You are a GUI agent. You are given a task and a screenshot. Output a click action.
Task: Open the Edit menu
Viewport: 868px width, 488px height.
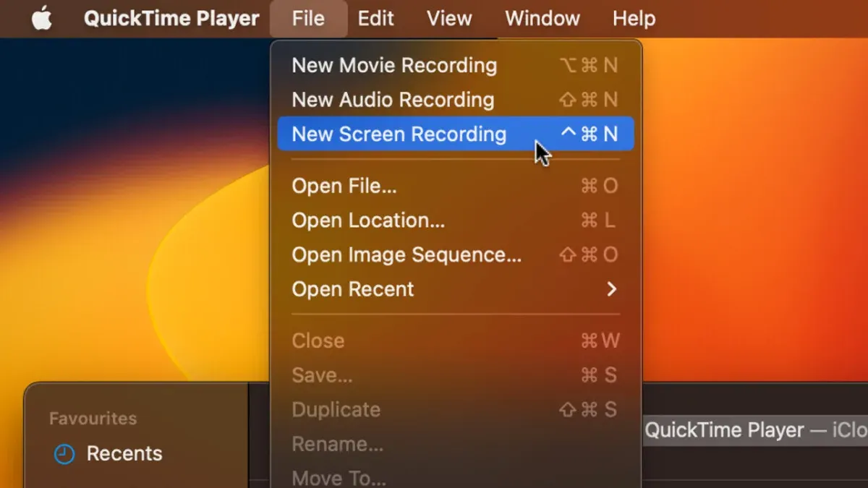[376, 19]
